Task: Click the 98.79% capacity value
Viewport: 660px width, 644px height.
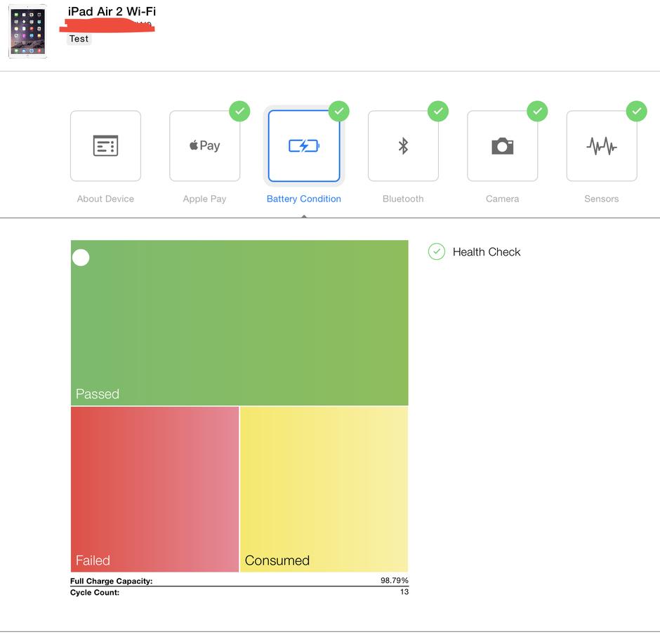Action: tap(395, 580)
